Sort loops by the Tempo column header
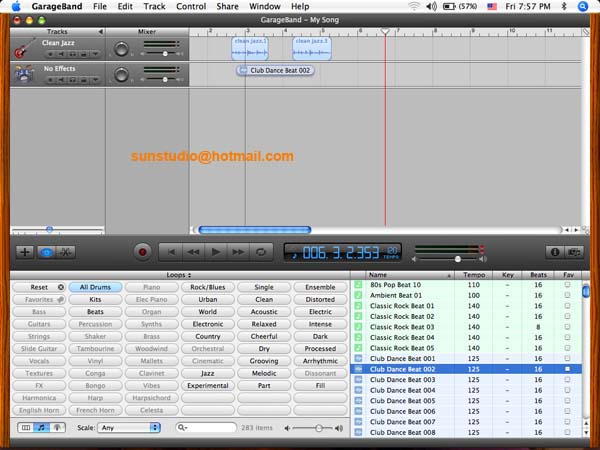Screen dimensions: 600x450 (474, 275)
